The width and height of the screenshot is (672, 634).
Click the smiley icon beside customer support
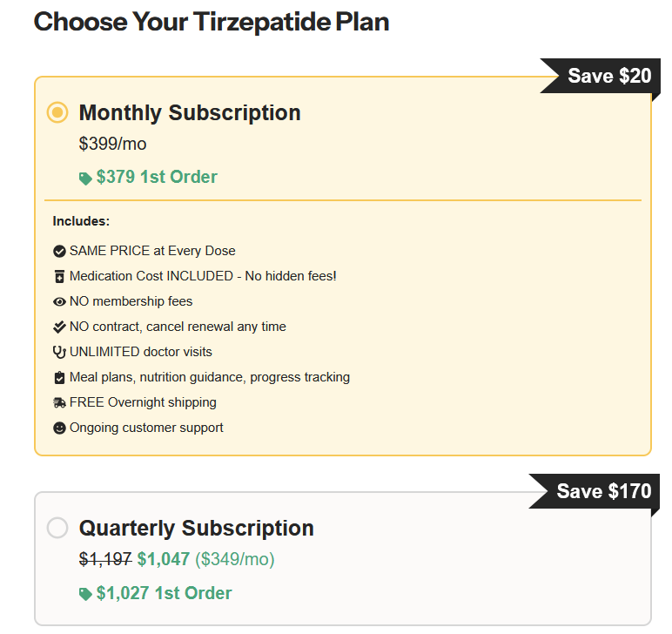tap(59, 428)
